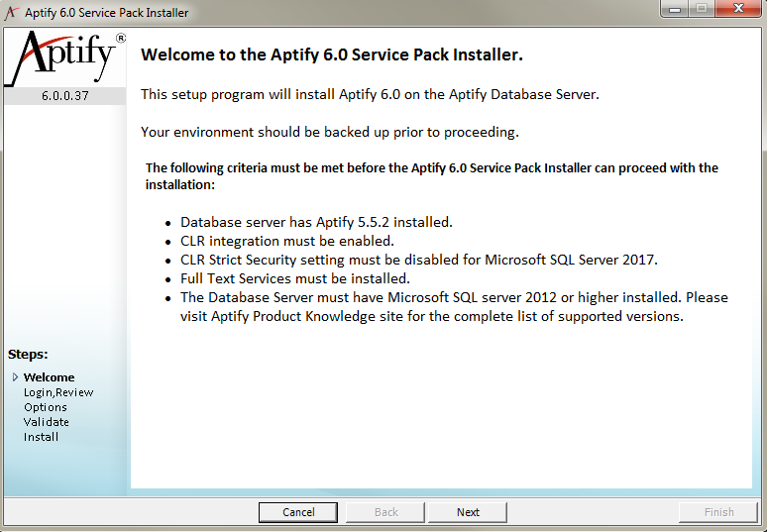Viewport: 767px width, 532px height.
Task: Click 'Your environment should be backed up' text
Action: pyautogui.click(x=330, y=132)
